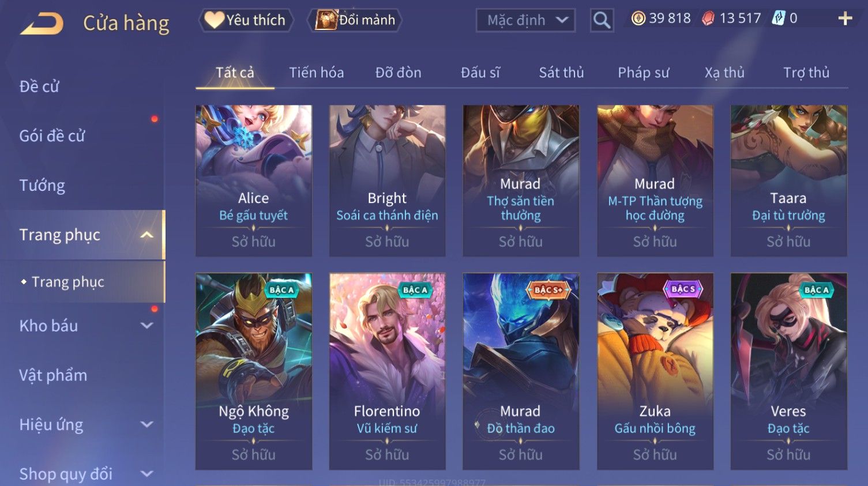The width and height of the screenshot is (868, 486).
Task: Click the red gem currency icon
Action: click(x=708, y=18)
